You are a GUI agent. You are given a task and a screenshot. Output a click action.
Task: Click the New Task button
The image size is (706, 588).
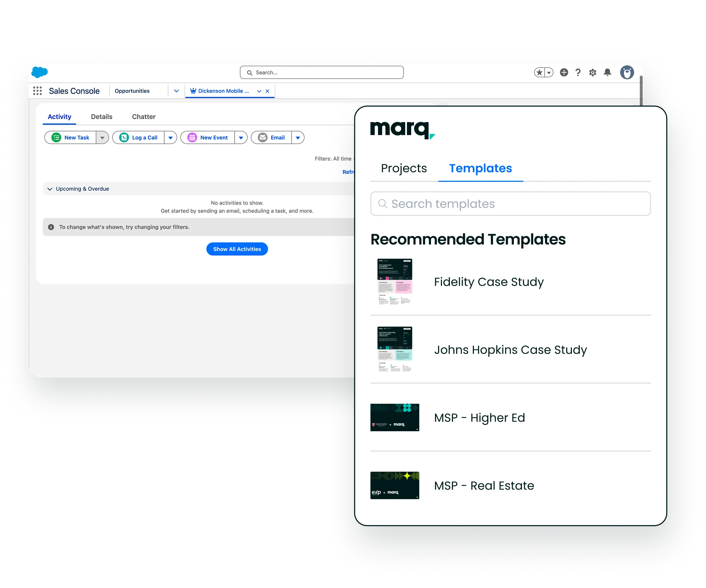70,138
